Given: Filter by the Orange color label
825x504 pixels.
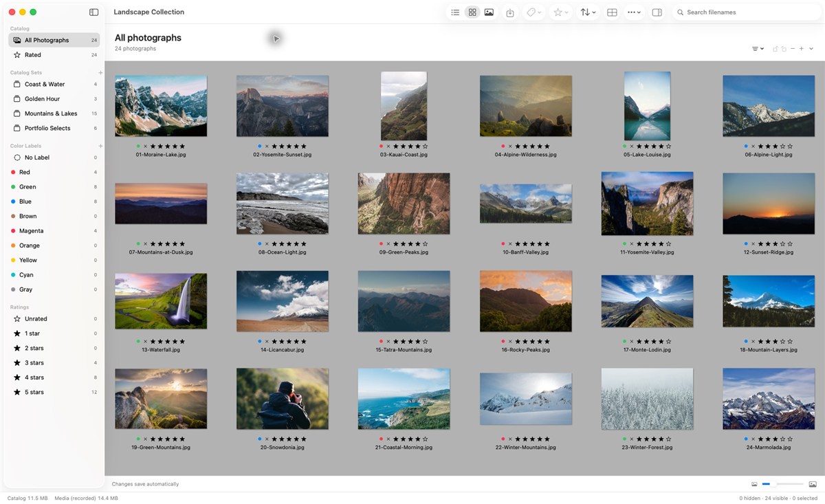Looking at the screenshot, I should coord(54,245).
